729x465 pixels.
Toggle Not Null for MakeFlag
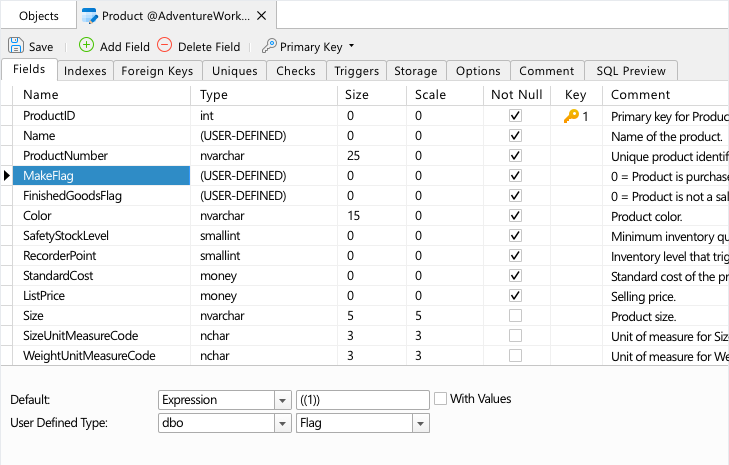click(x=515, y=175)
